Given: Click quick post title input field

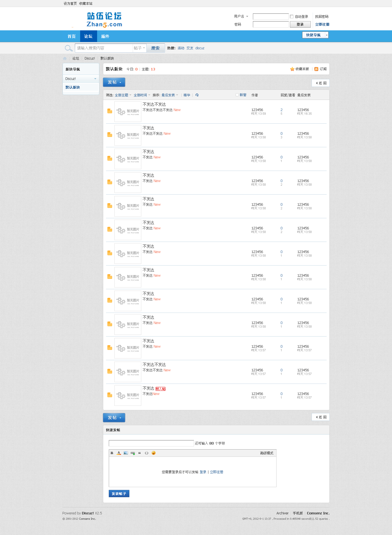Looking at the screenshot, I should click(151, 443).
